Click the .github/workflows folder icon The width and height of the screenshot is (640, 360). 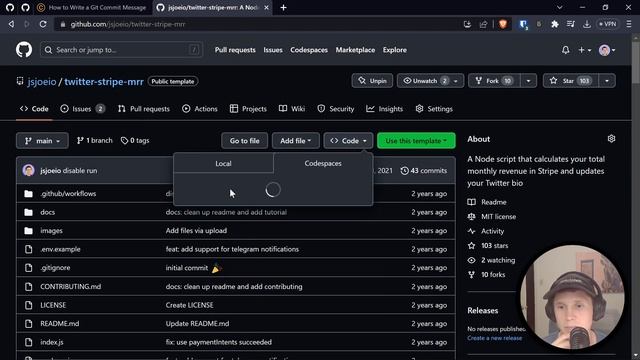28,193
